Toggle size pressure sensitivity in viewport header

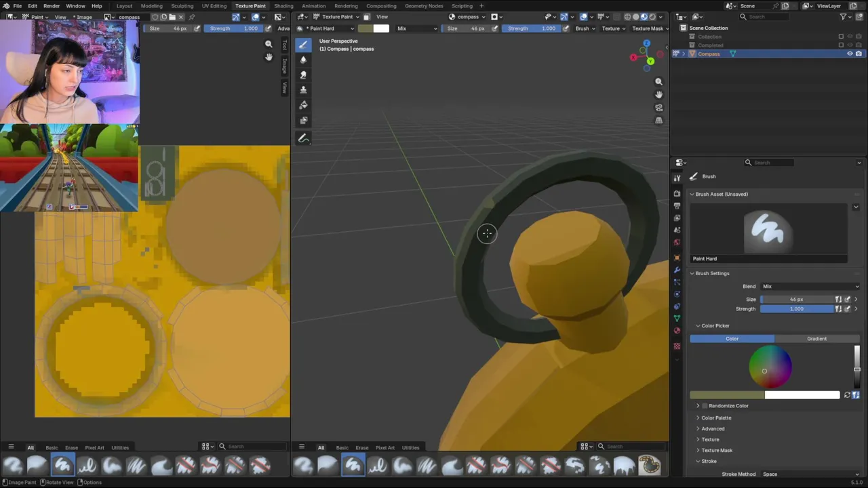[494, 28]
